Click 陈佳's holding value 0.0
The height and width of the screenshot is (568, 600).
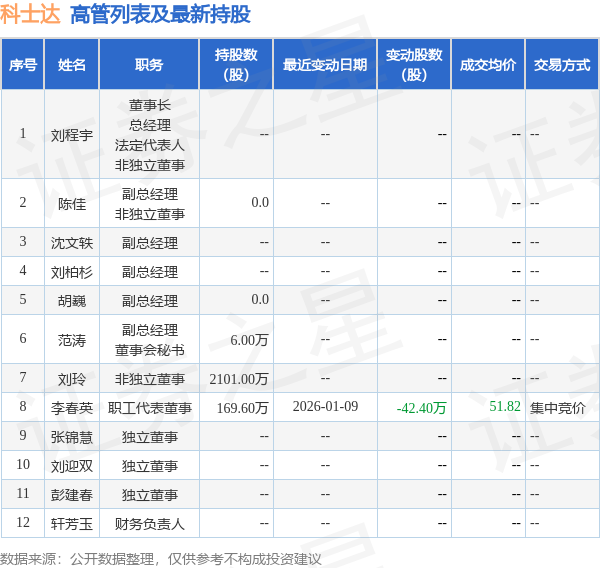pos(260,202)
